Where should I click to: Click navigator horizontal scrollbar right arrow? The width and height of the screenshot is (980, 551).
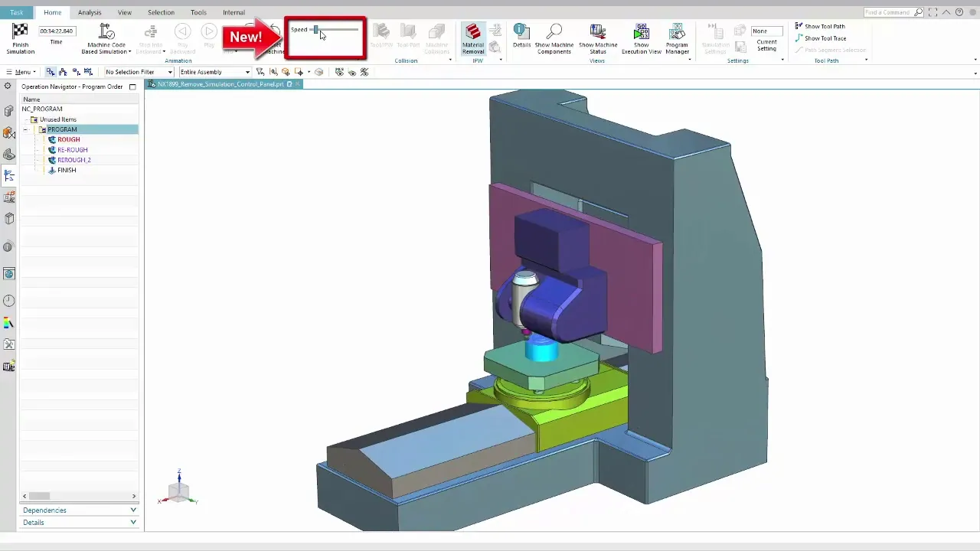click(134, 496)
